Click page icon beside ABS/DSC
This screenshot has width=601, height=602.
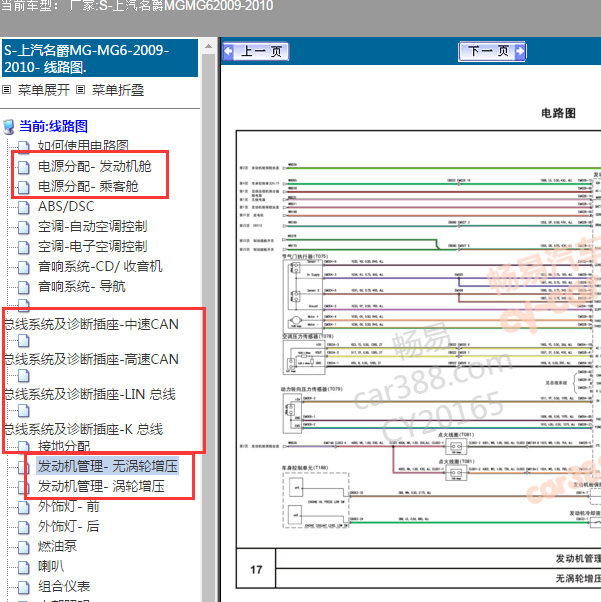23,207
